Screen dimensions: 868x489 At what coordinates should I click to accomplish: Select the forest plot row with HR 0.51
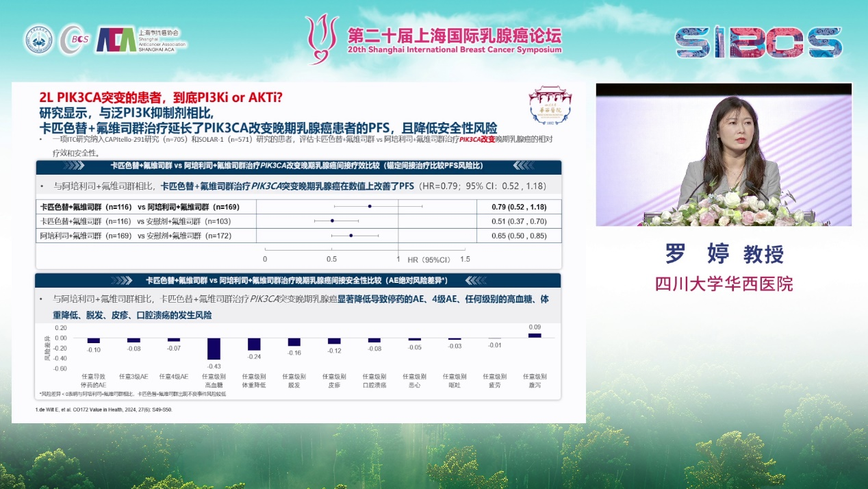(298, 221)
